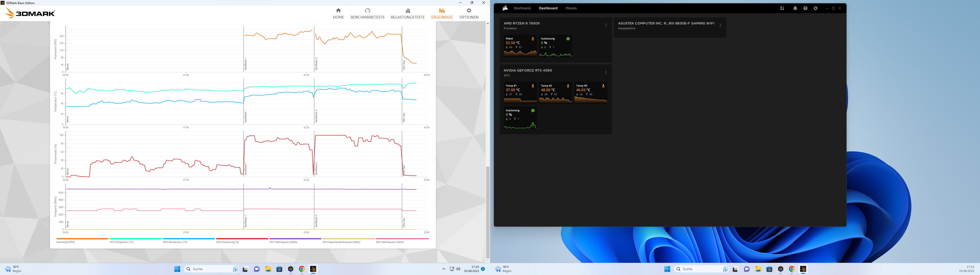Image resolution: width=980 pixels, height=275 pixels.
Task: Click the GPU-Auslastung red legend swatch
Action: point(242,239)
